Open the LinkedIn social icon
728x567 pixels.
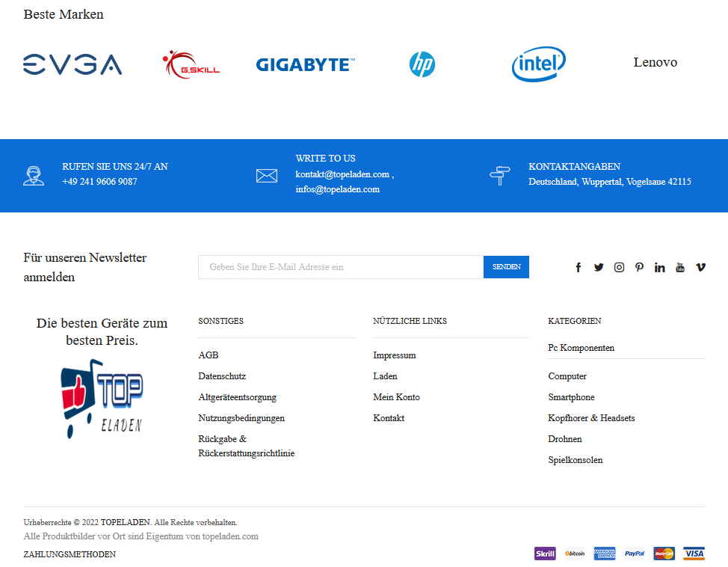coord(660,267)
